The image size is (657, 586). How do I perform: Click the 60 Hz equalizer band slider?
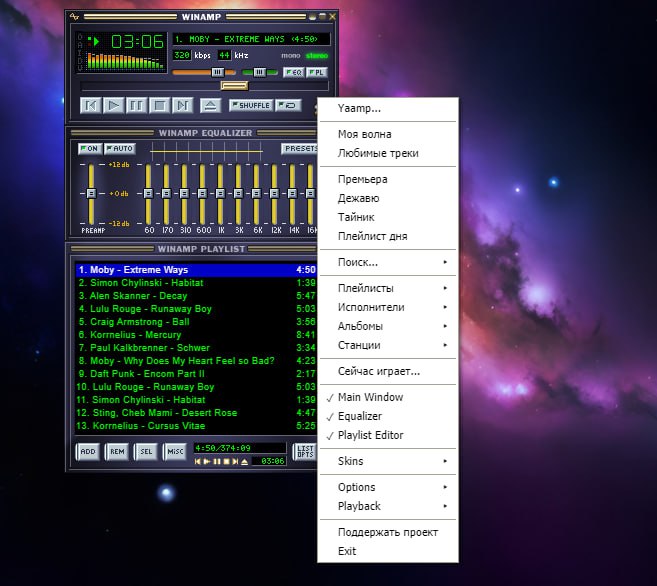pos(148,194)
